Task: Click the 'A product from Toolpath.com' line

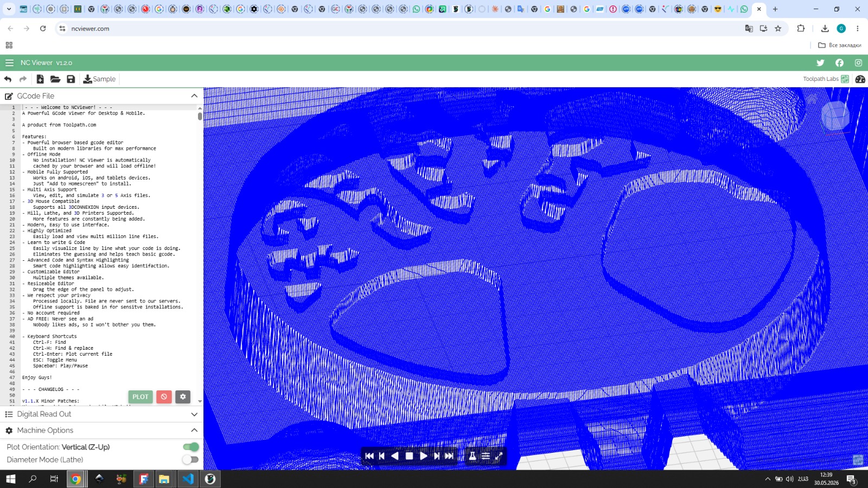Action: pyautogui.click(x=59, y=125)
